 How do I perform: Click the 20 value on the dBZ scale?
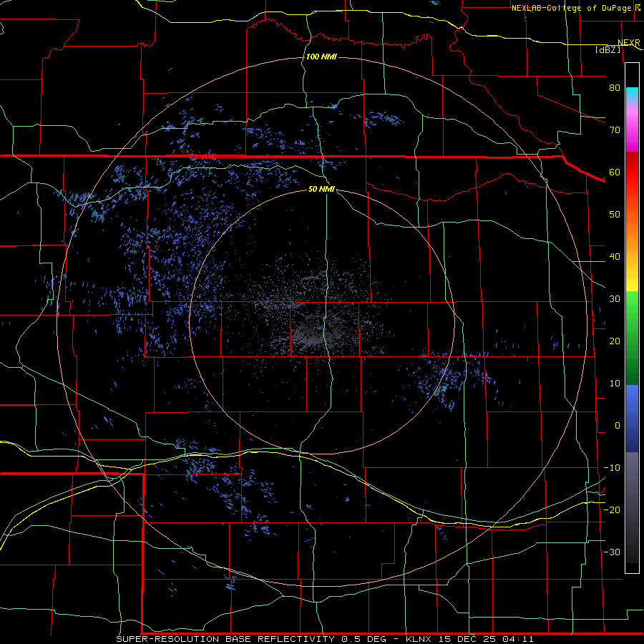[x=615, y=341]
